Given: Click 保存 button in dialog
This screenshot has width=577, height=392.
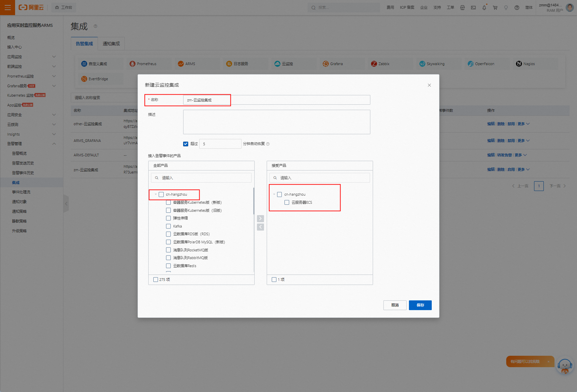Looking at the screenshot, I should coord(420,305).
